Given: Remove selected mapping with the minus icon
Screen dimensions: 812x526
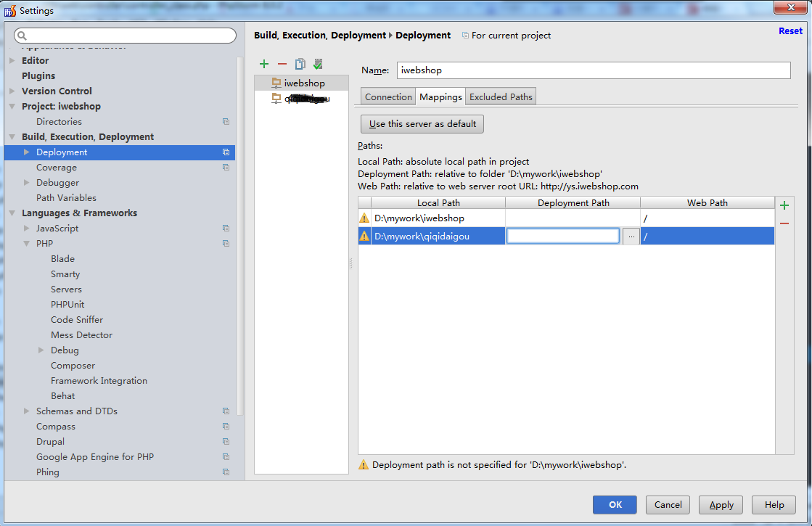Looking at the screenshot, I should point(784,223).
